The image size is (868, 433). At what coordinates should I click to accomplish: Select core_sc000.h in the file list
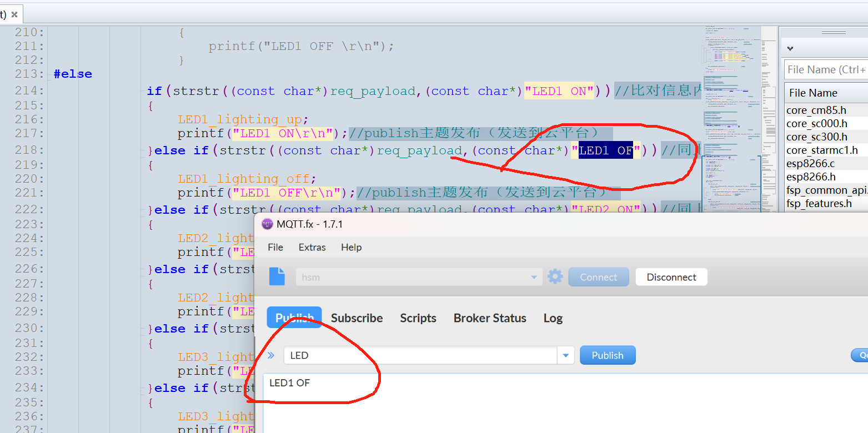(x=817, y=123)
